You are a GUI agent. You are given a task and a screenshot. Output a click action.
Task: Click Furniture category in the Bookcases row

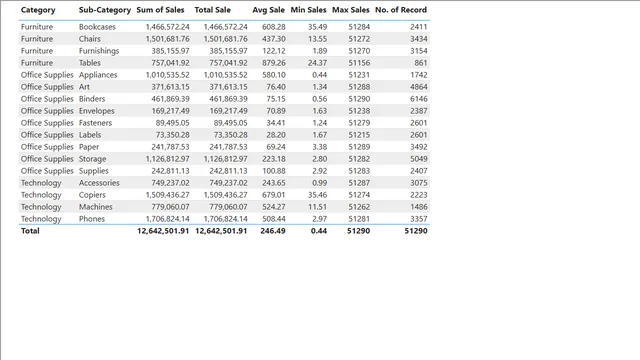tap(37, 27)
